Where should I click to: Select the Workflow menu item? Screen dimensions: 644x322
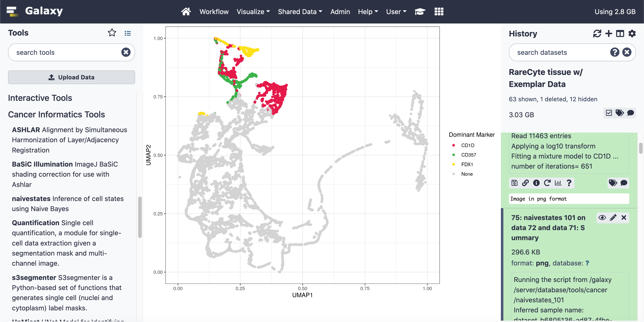214,11
